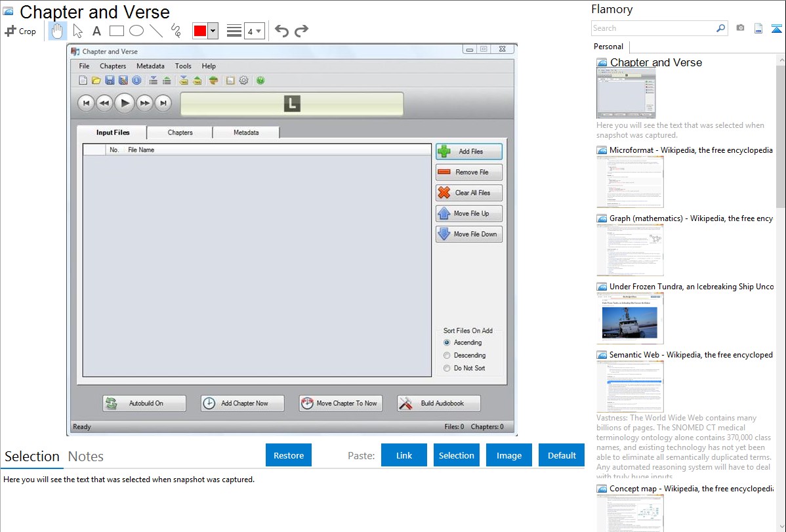786x532 pixels.
Task: Open the line width dropdown showing 4
Action: [x=255, y=31]
